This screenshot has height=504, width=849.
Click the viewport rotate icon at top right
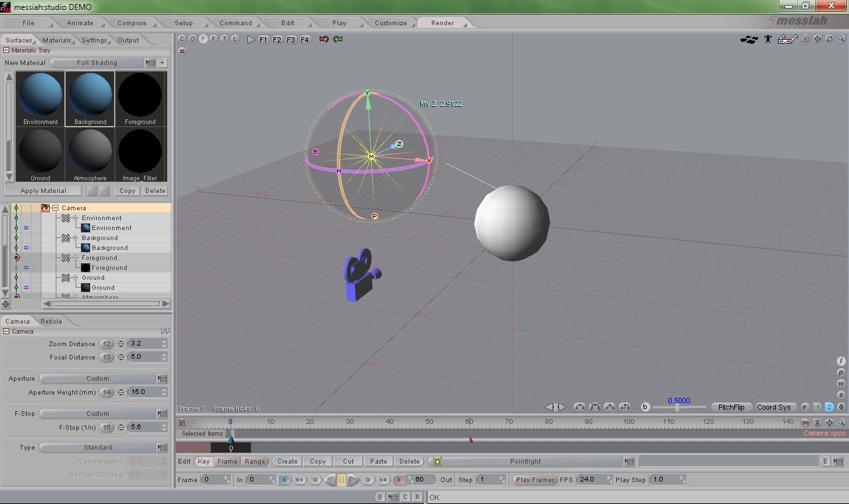pyautogui.click(x=829, y=39)
